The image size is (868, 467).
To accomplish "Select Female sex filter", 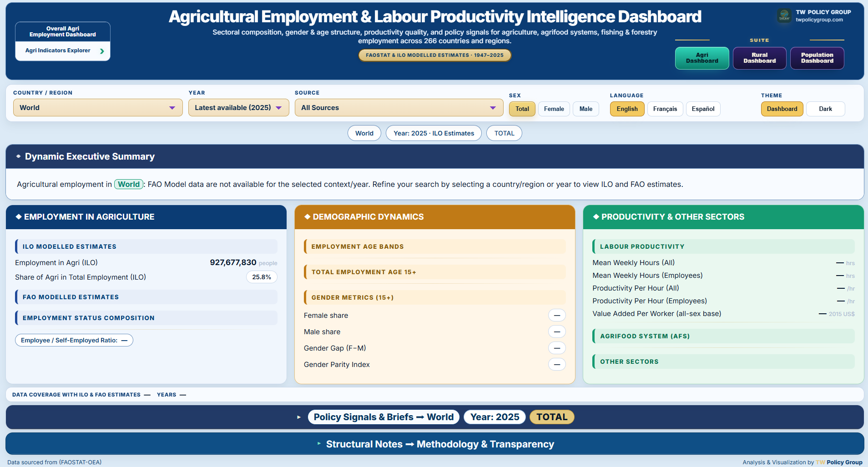I will [x=554, y=109].
